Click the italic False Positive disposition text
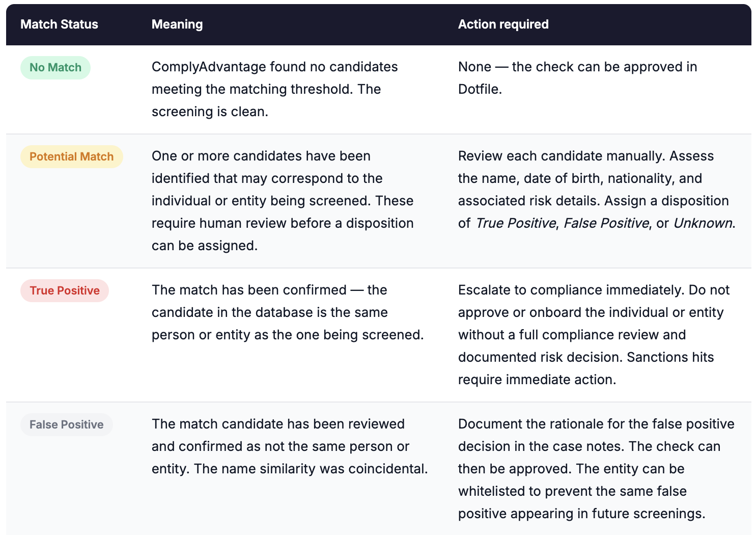This screenshot has height=535, width=756. (606, 223)
